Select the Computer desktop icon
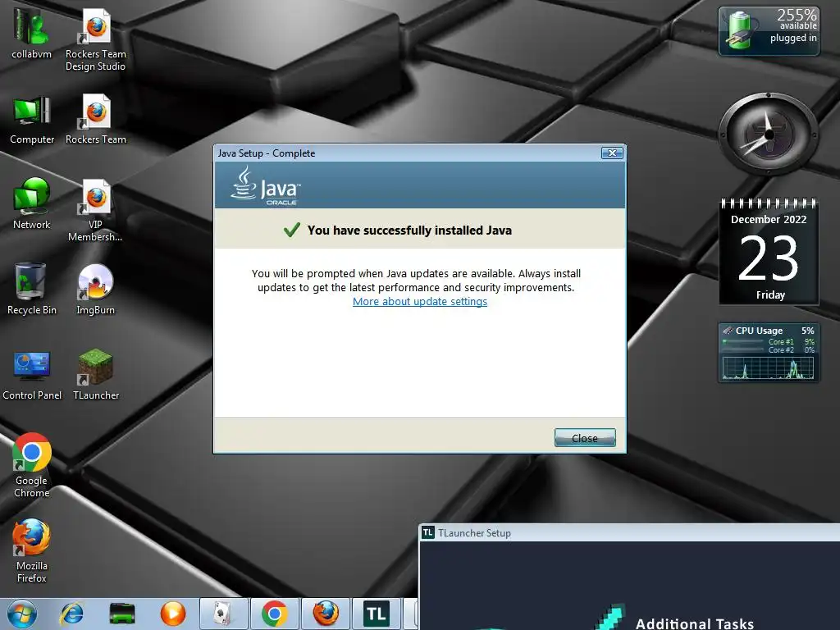Image resolution: width=840 pixels, height=630 pixels. click(32, 119)
